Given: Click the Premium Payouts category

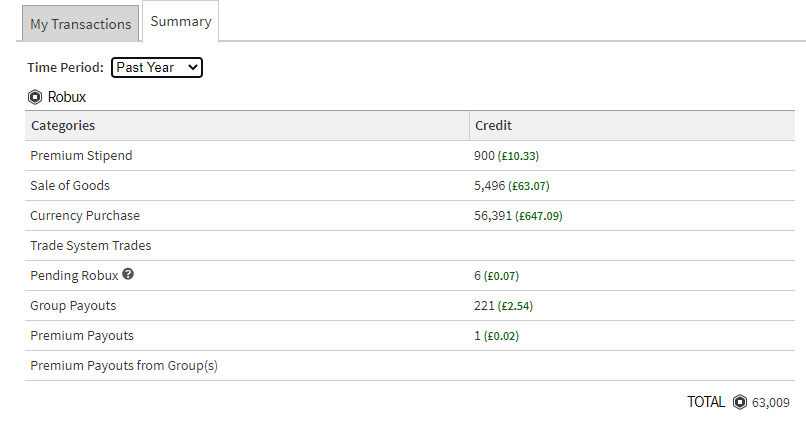Looking at the screenshot, I should coord(82,336).
